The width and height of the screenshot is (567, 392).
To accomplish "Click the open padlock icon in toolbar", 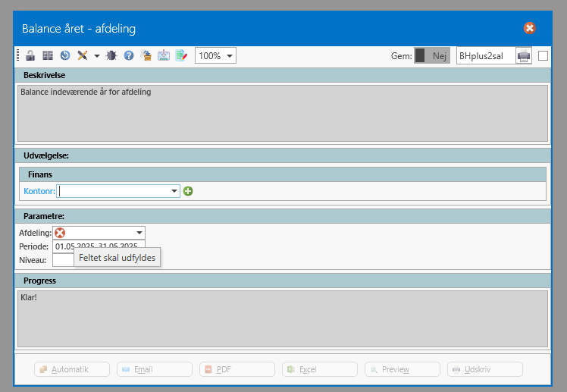I will [30, 55].
